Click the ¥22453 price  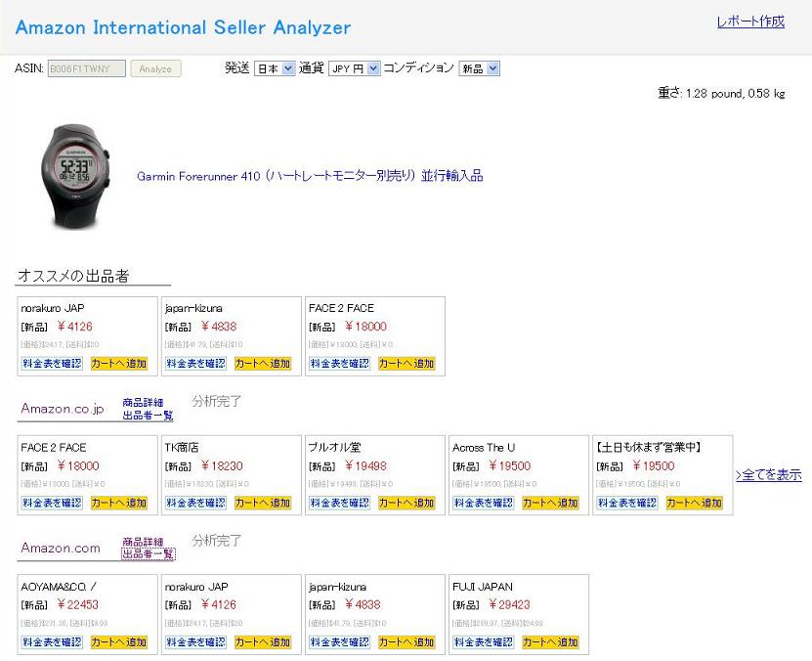tap(77, 605)
